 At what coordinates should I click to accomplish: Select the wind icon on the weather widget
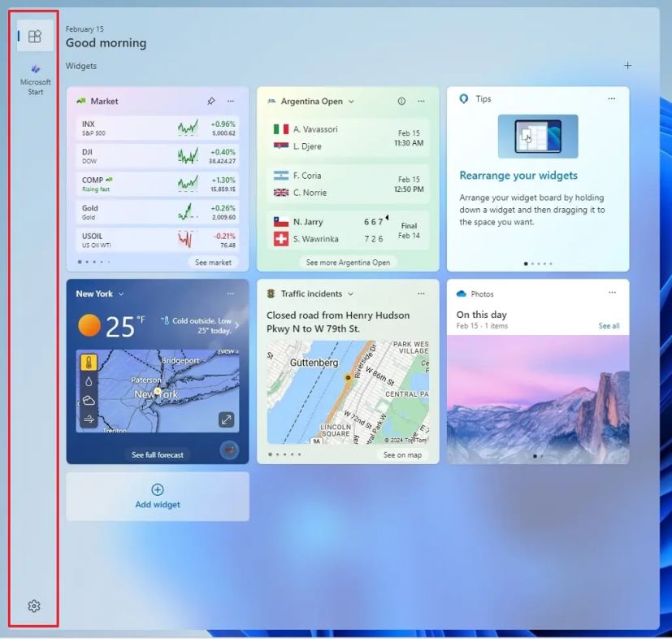point(89,419)
